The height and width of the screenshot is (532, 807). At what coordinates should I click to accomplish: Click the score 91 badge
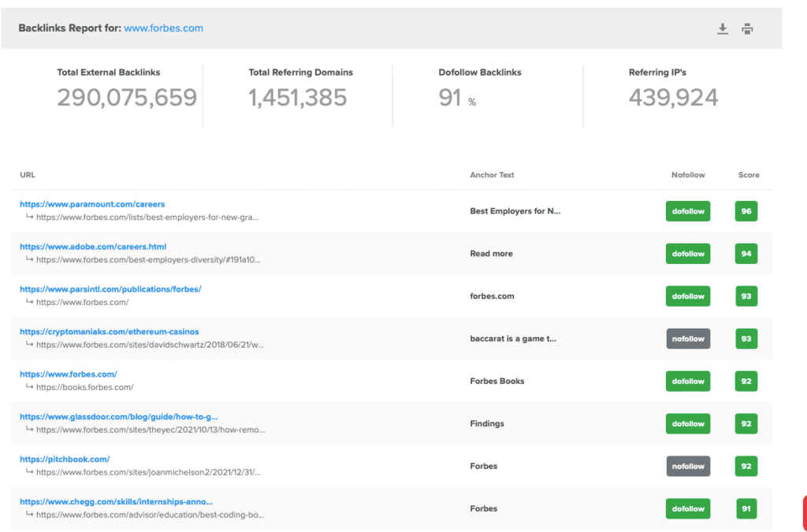[746, 509]
